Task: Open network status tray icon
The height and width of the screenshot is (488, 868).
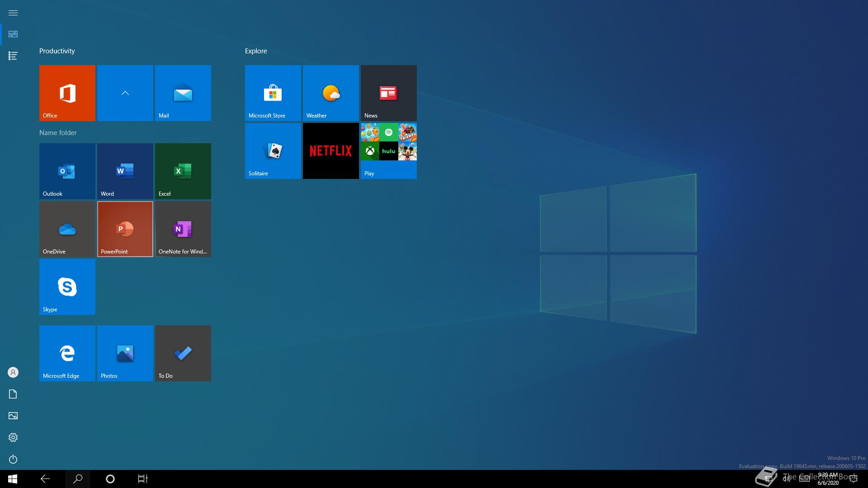Action: point(768,479)
